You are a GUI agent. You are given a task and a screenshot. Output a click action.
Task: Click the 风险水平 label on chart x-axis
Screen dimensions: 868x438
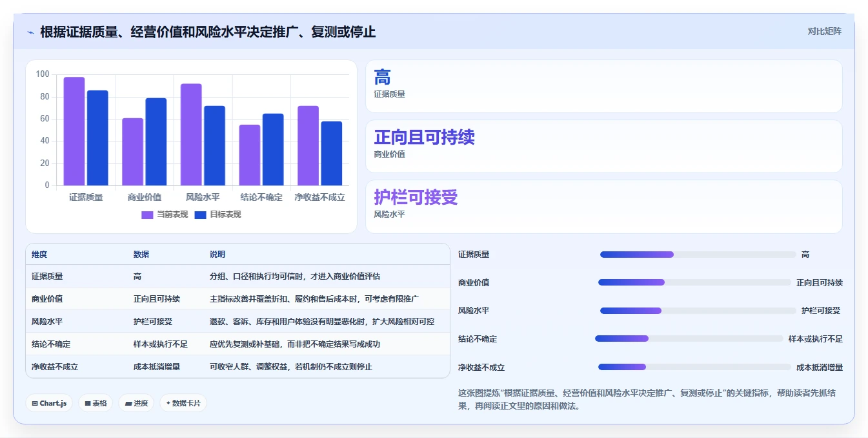[x=203, y=197]
